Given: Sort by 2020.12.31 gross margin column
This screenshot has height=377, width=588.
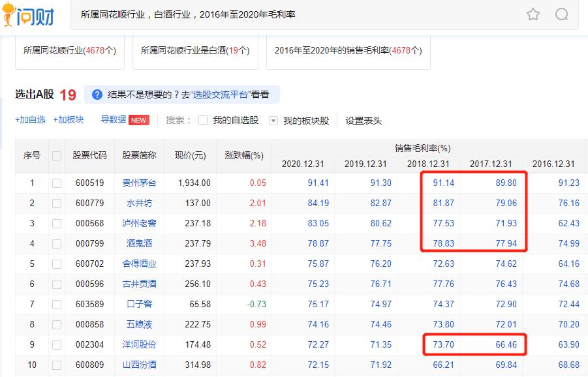Looking at the screenshot, I should click(x=303, y=164).
